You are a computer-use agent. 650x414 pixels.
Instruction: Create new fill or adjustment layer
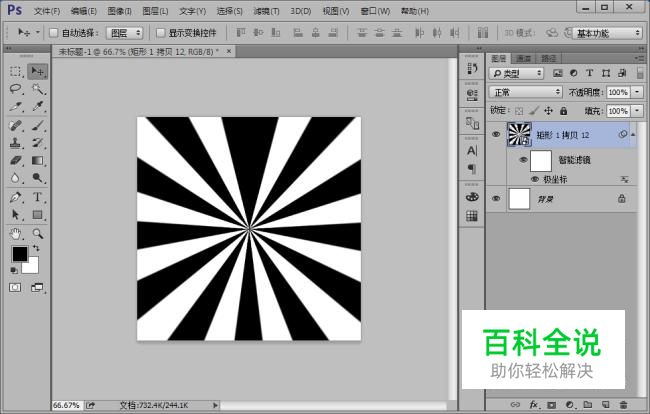tap(570, 404)
